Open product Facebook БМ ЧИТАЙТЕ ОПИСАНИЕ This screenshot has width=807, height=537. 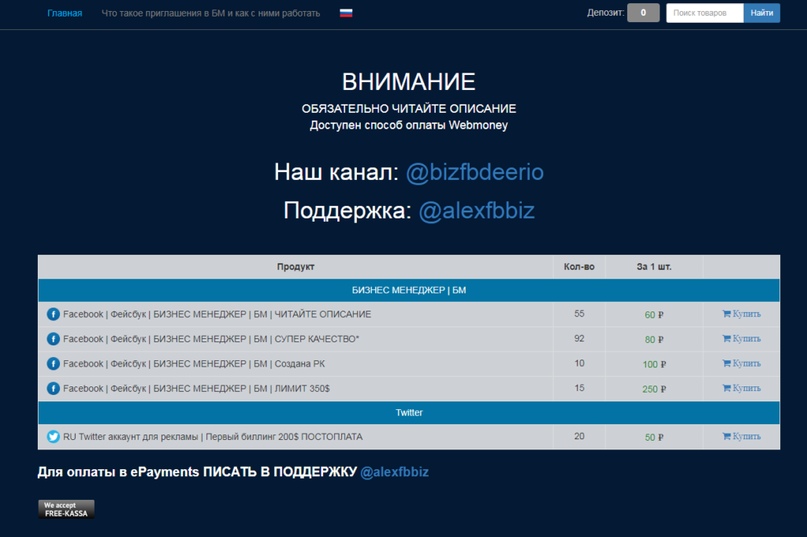pos(217,314)
